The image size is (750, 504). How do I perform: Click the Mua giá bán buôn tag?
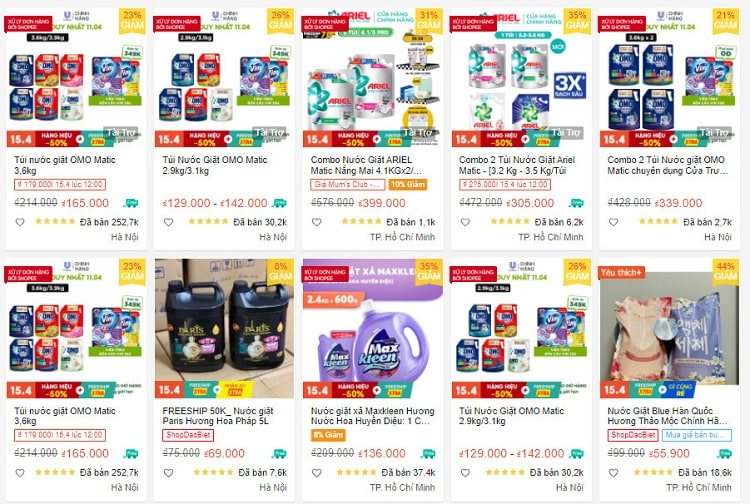pos(696,435)
